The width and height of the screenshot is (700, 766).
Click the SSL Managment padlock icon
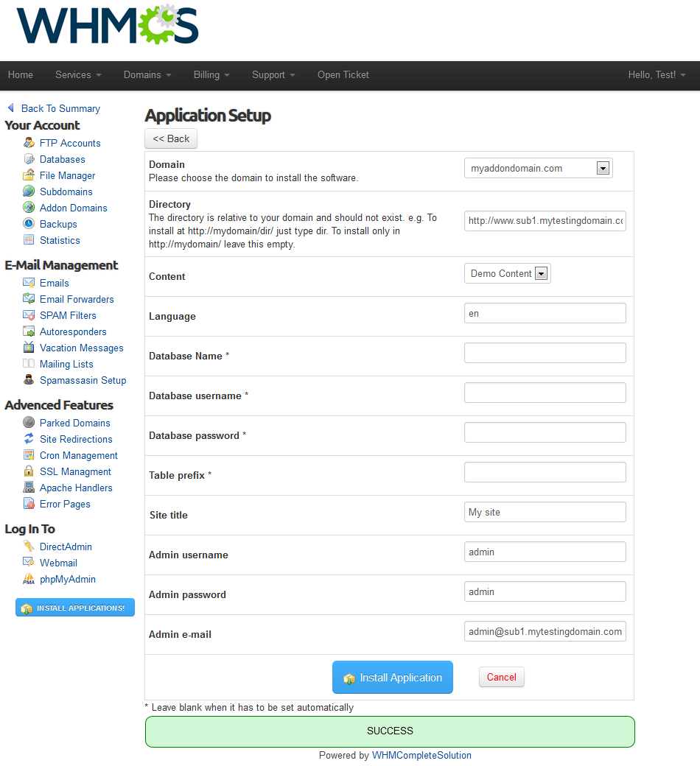click(x=29, y=471)
